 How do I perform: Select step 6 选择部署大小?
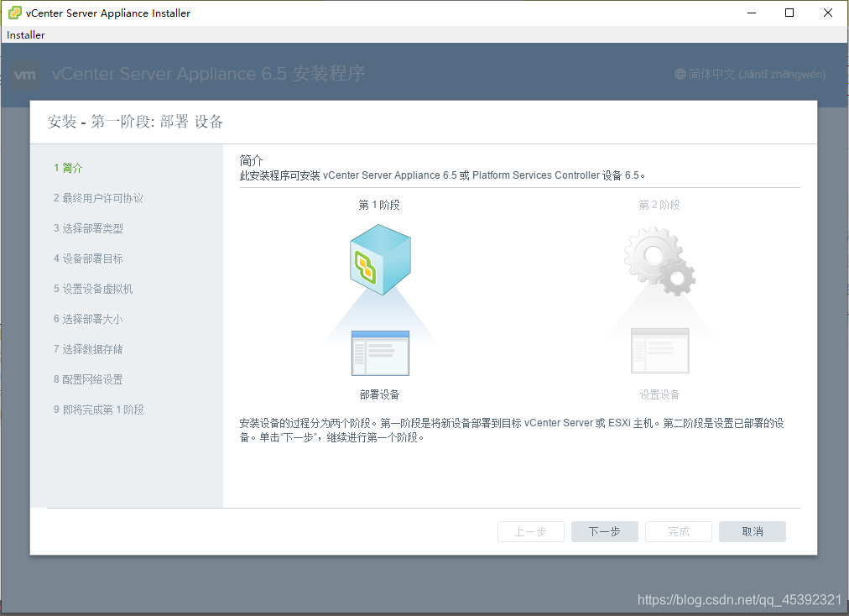(88, 319)
